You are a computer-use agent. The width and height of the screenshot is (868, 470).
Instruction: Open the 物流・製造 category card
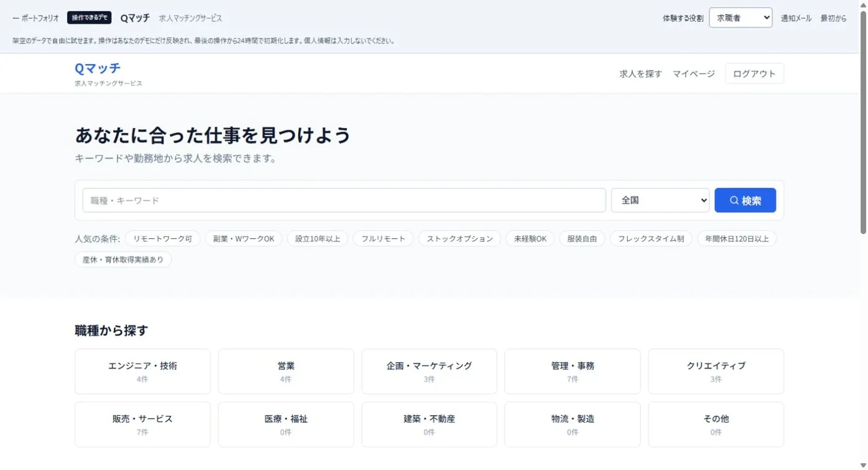click(572, 424)
